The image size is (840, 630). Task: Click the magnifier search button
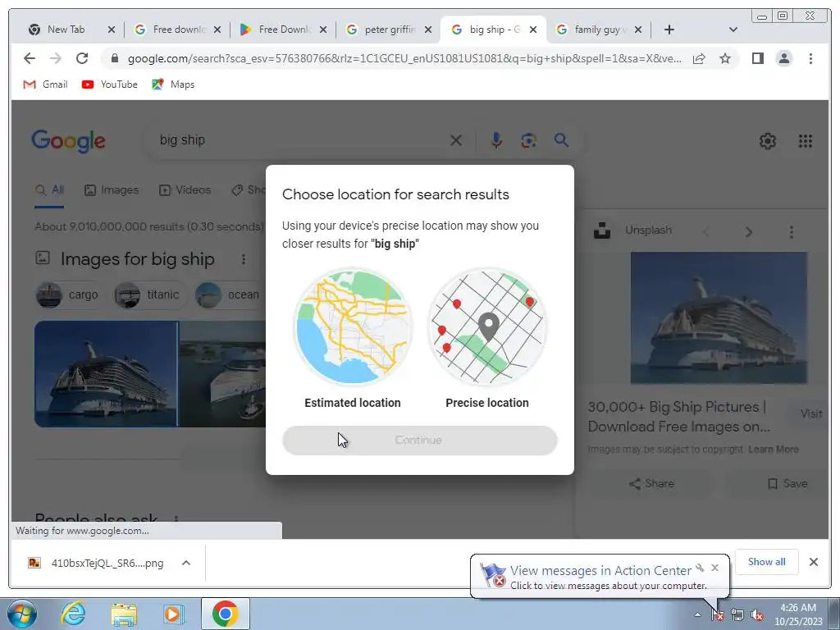(x=561, y=140)
